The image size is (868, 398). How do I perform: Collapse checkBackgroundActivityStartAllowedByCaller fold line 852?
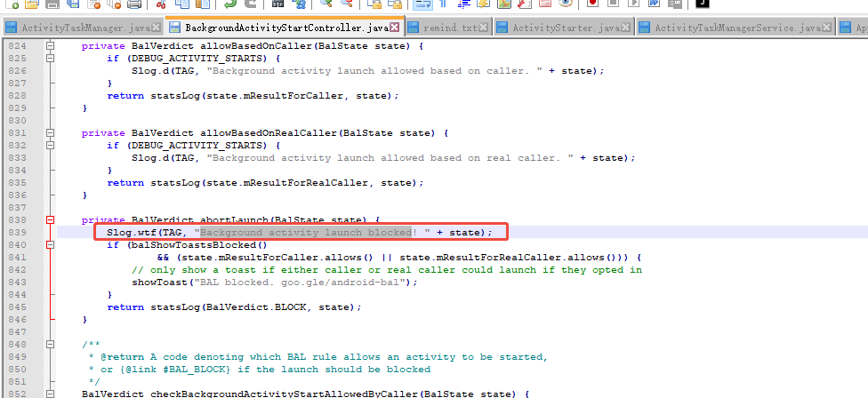point(51,394)
